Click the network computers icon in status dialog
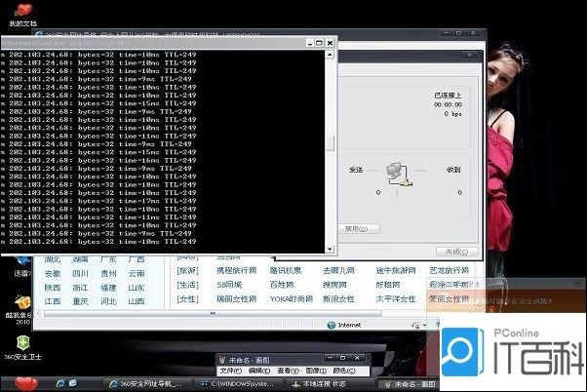 pyautogui.click(x=398, y=175)
